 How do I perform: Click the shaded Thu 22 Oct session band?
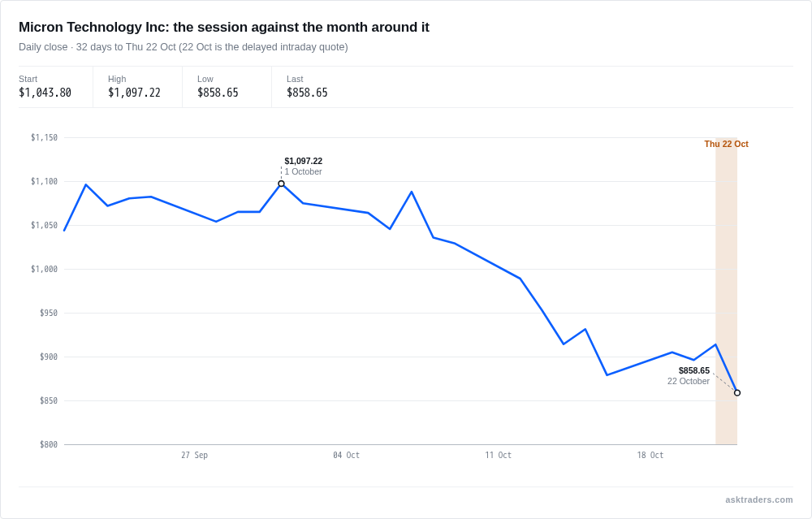click(x=726, y=291)
